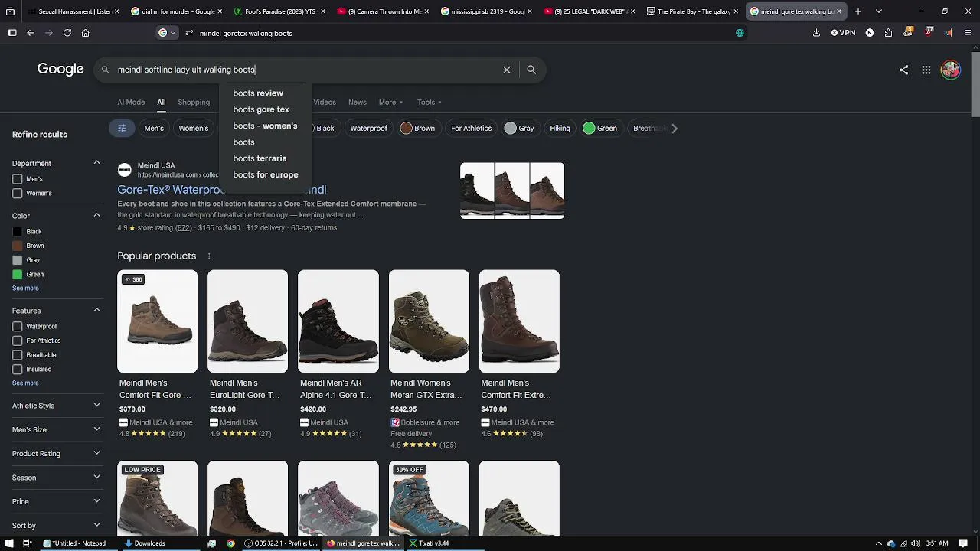Toggle the browser sidebar panel icon
This screenshot has width=980, height=551.
tap(12, 33)
